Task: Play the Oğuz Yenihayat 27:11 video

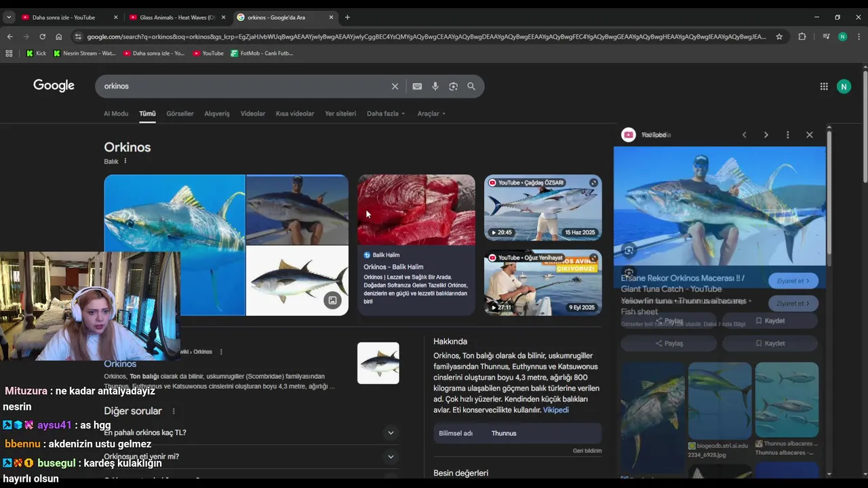Action: pos(542,283)
